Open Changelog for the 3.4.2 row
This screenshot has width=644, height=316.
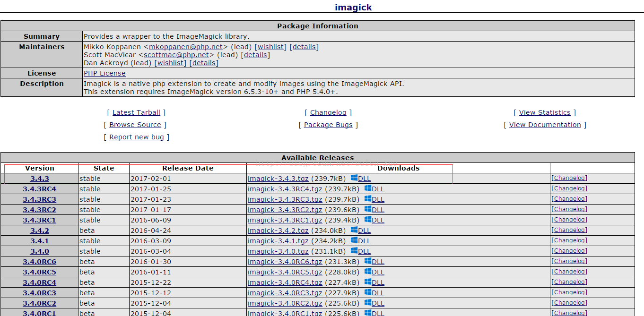point(570,230)
